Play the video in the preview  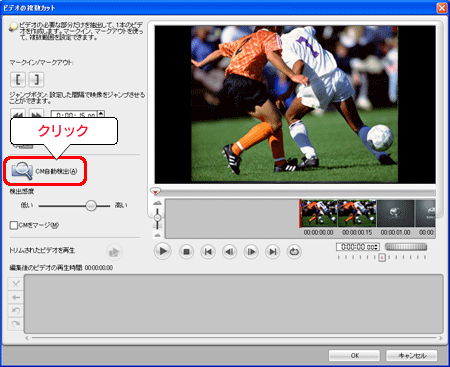[x=163, y=251]
